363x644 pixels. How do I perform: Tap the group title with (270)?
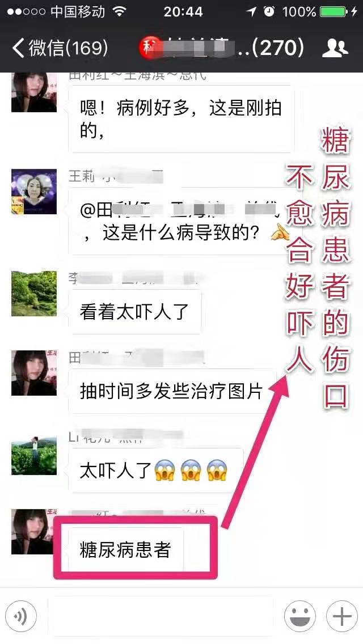pyautogui.click(x=222, y=48)
